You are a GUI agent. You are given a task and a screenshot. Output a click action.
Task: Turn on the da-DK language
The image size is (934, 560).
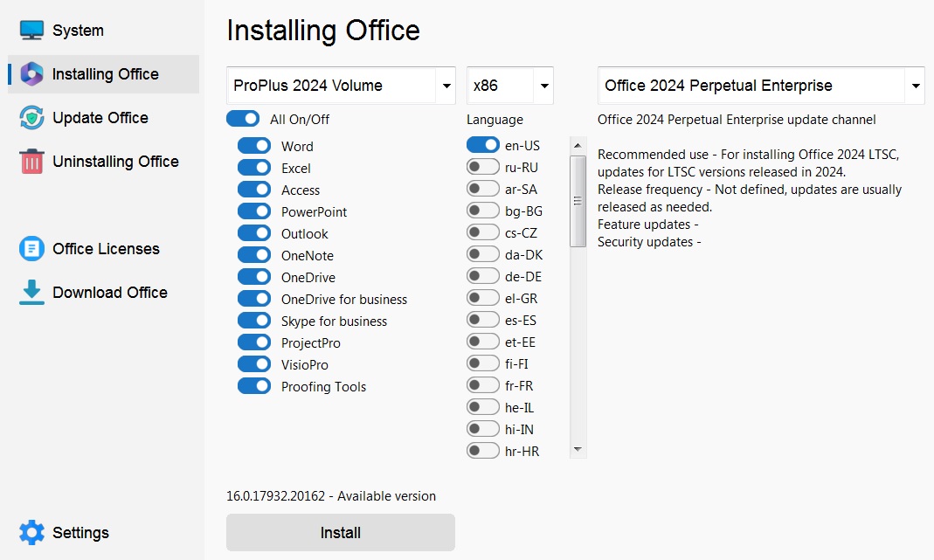coord(483,254)
